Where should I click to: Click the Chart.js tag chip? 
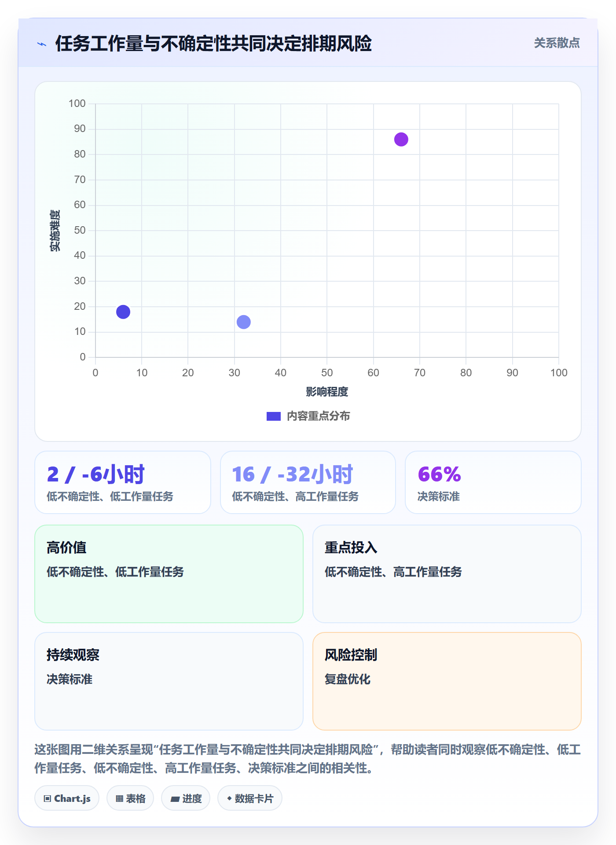pos(67,798)
